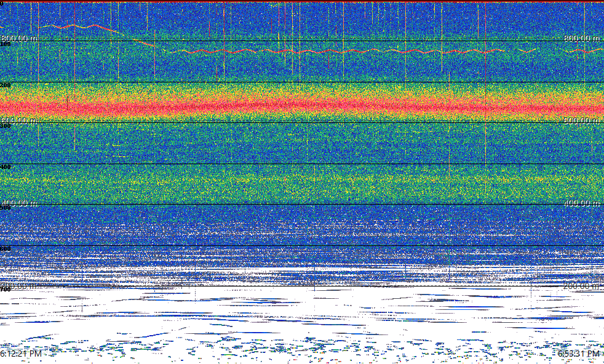Select the 500 depth gridline label
Screen dimensions: 604x364
6,208
